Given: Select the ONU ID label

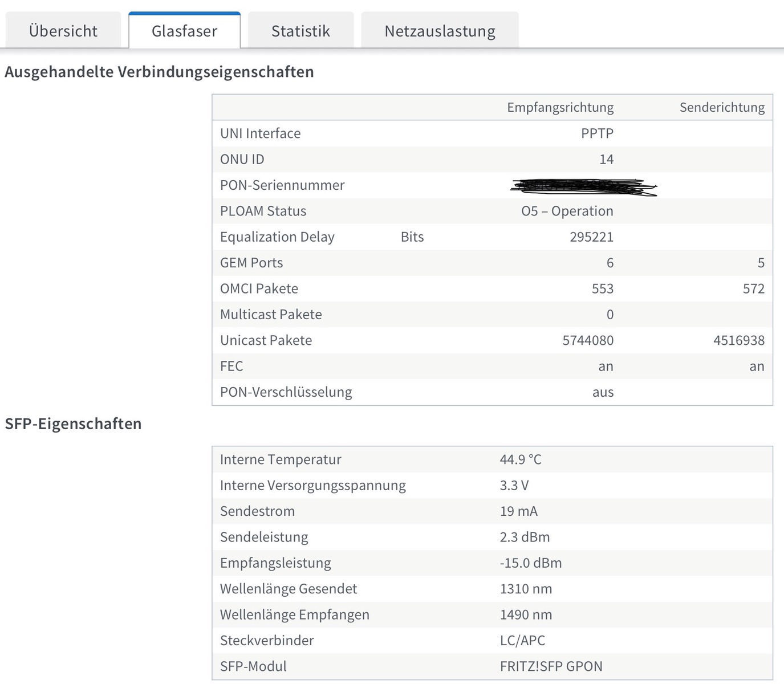Looking at the screenshot, I should [242, 159].
